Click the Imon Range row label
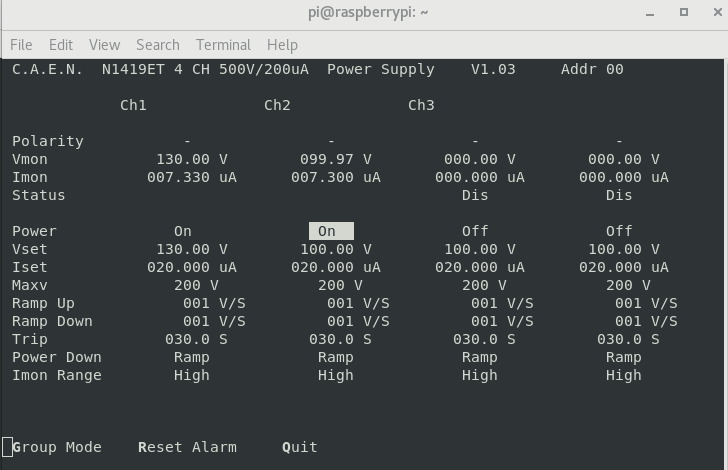The image size is (728, 470). point(57,375)
